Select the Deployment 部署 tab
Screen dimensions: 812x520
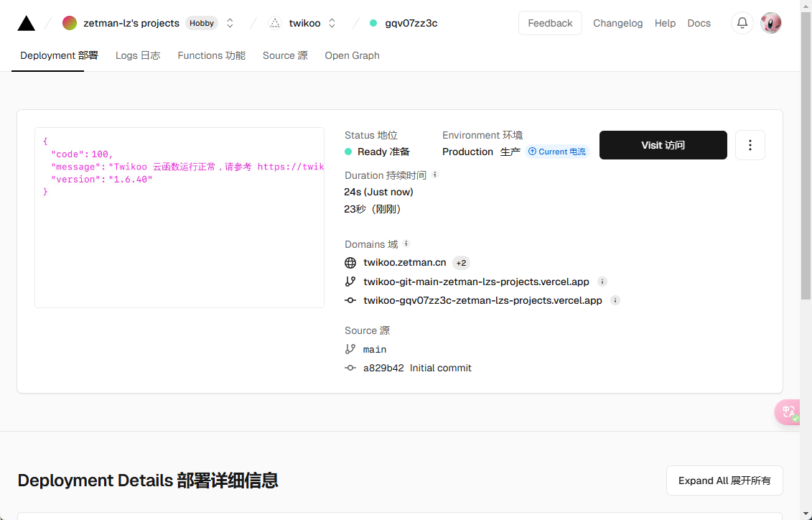59,55
